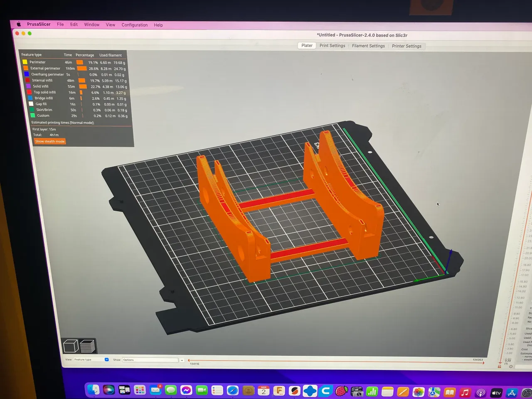This screenshot has width=532, height=399.
Task: Open the gear settings icon below the layer slider
Action: tap(511, 367)
